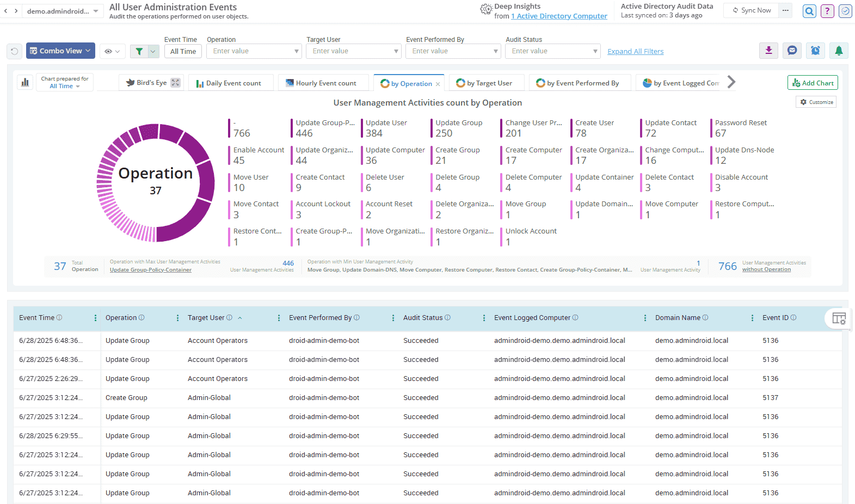Expand the Operation filter dropdown

pos(297,51)
